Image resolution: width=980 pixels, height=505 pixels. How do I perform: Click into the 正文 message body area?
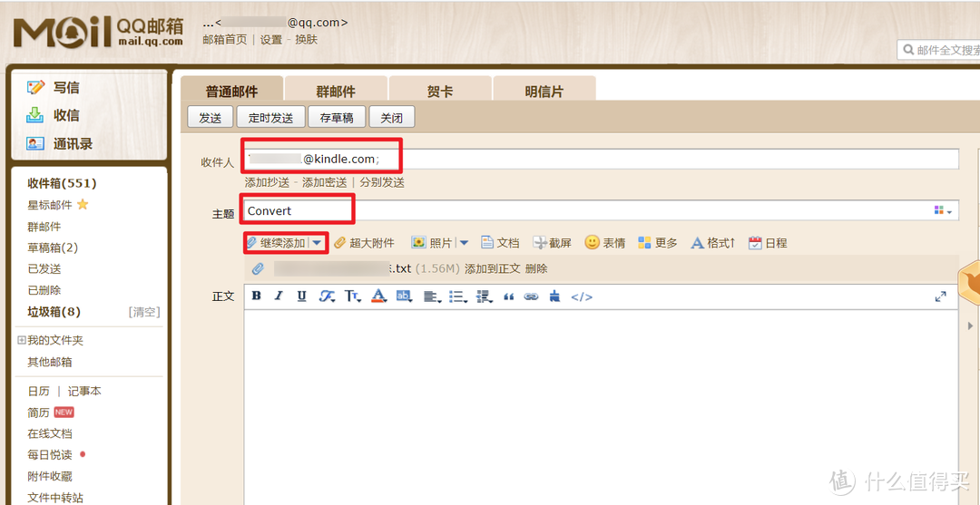pyautogui.click(x=601, y=406)
